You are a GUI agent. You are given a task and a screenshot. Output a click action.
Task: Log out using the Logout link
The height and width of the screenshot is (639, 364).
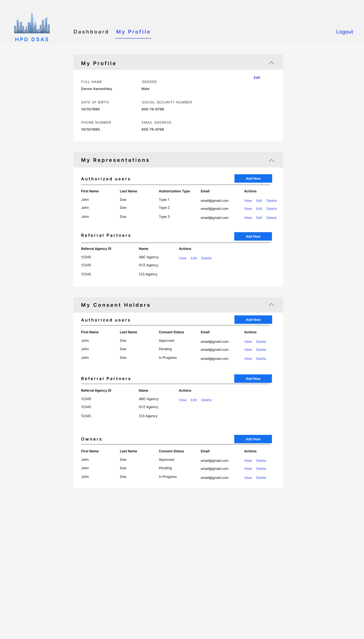pos(344,32)
